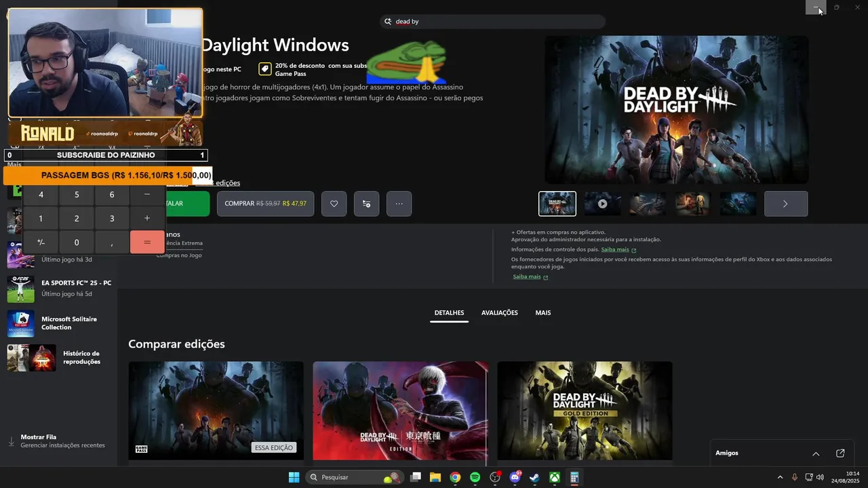Expand the Amigos panel chevron

[816, 453]
